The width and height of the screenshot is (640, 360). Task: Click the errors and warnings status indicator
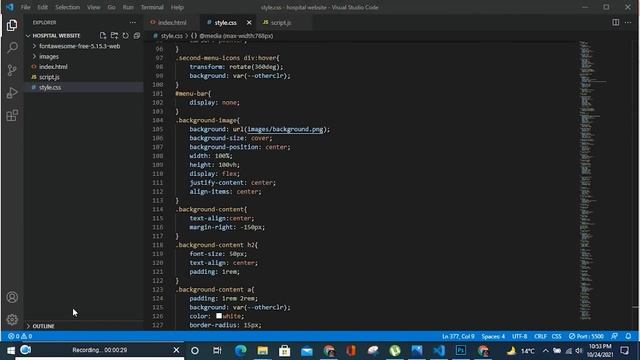(20, 336)
